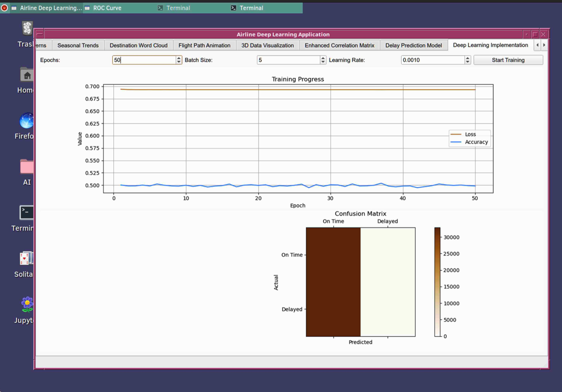Launch Firefox from the desktop
This screenshot has height=392, width=562.
(x=27, y=121)
